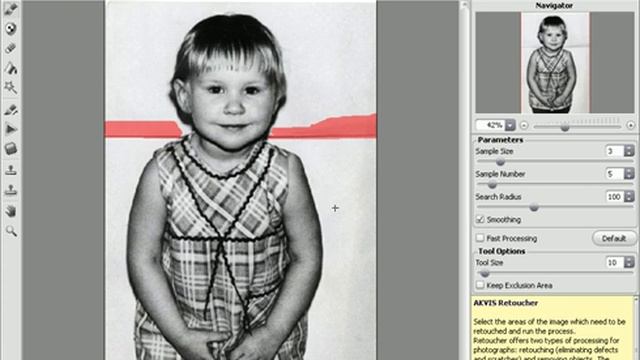Image resolution: width=640 pixels, height=360 pixels.
Task: Select the paint bucket fill tool
Action: tap(11, 68)
